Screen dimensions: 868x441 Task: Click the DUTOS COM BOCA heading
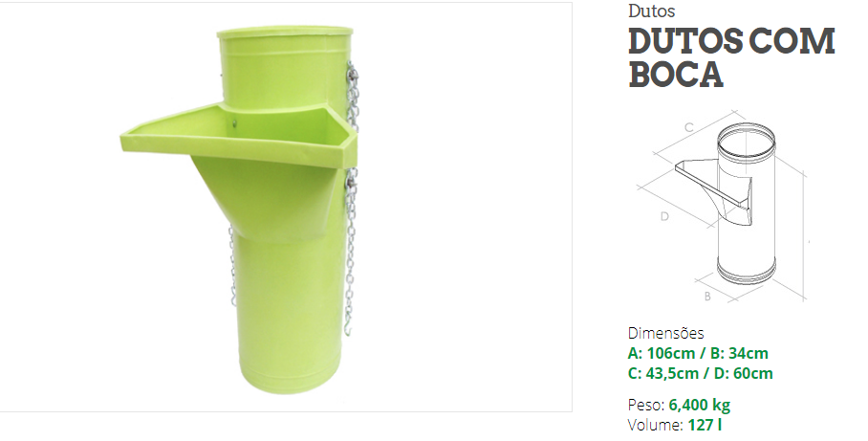(x=731, y=57)
